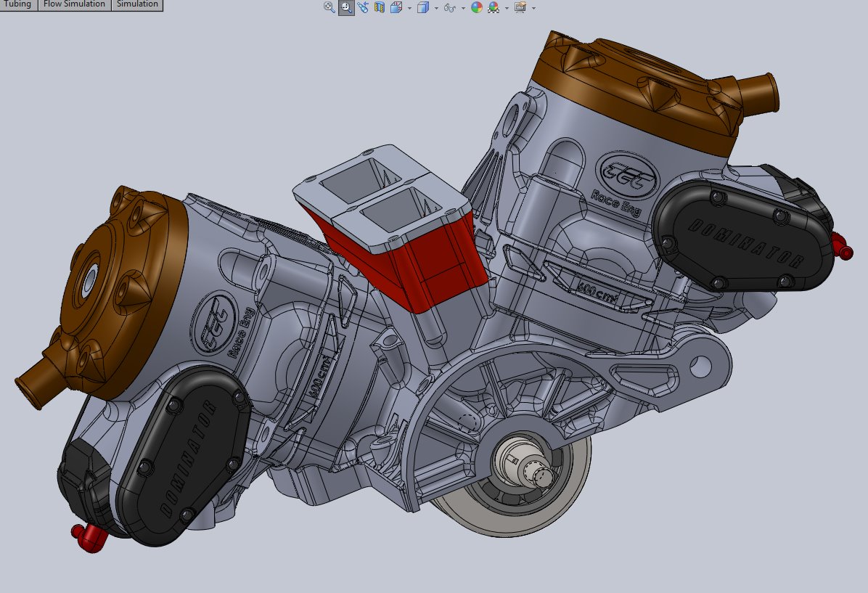Expand the View Orientation dropdown arrow
Image resolution: width=868 pixels, height=593 pixels.
[409, 8]
